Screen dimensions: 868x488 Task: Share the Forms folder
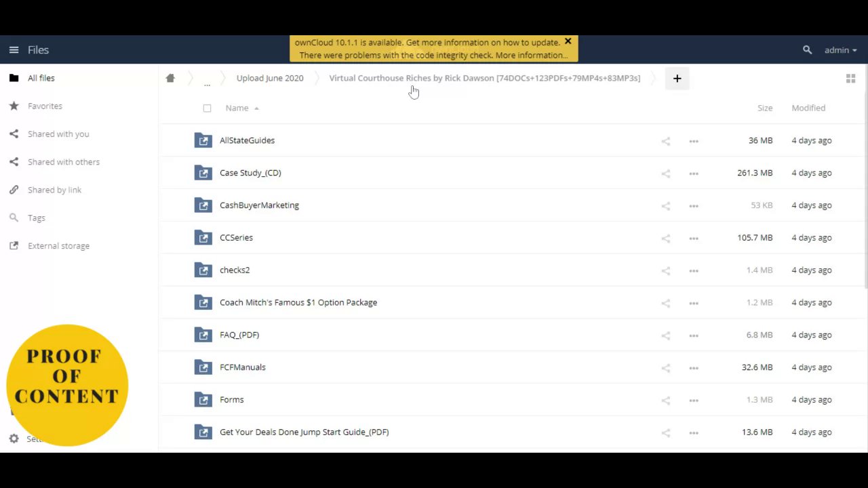[665, 400]
